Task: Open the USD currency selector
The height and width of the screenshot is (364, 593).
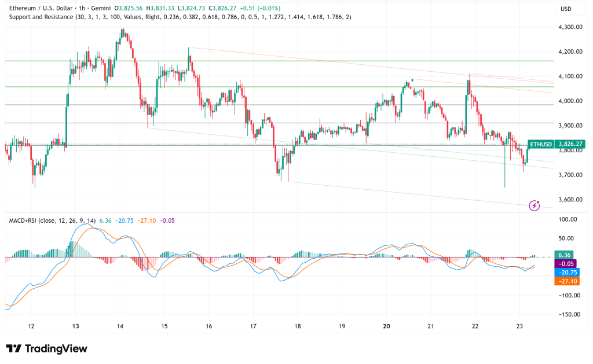Action: [x=566, y=9]
